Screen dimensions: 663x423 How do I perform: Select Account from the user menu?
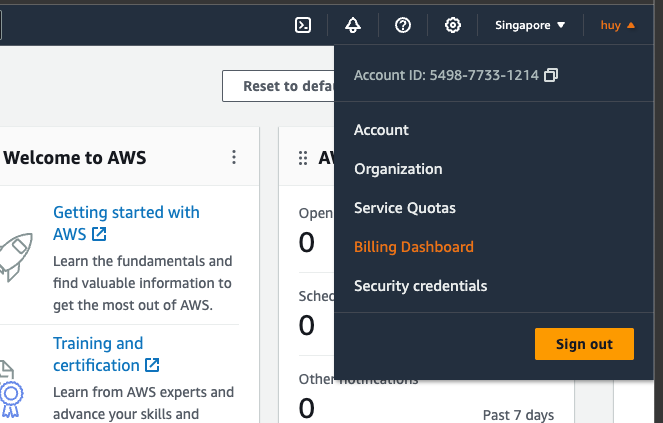pos(381,130)
